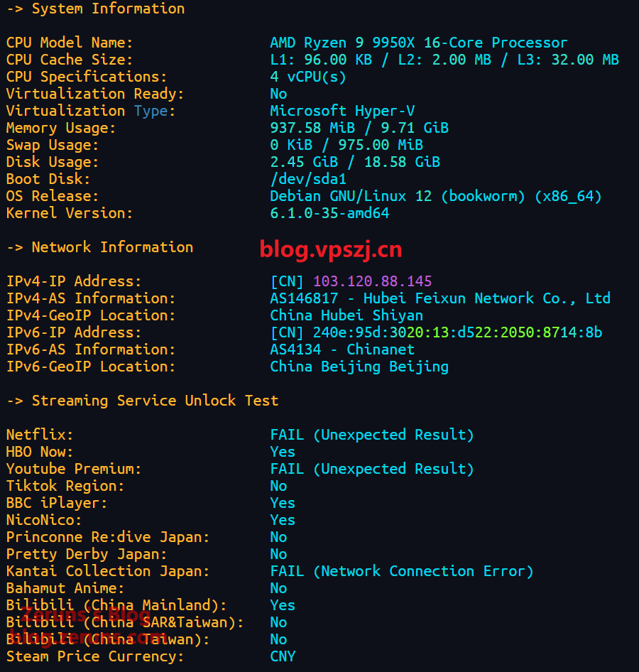Click the /dev/sda1 boot disk path
The image size is (639, 672).
(x=308, y=179)
